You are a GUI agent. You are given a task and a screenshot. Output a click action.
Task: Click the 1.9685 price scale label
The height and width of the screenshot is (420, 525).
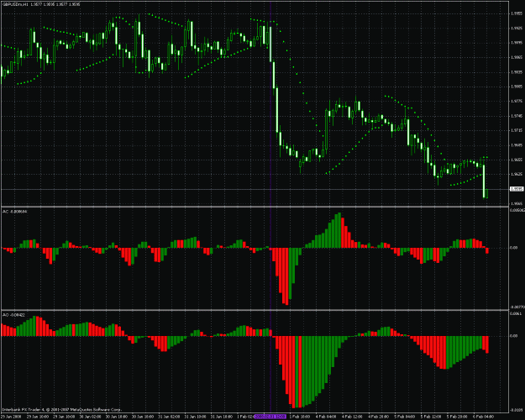517,145
